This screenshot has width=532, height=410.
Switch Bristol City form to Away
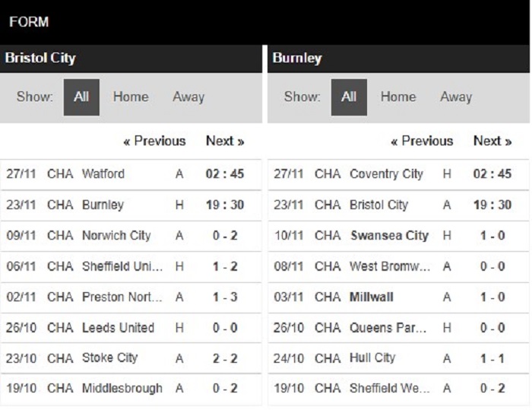pos(188,97)
